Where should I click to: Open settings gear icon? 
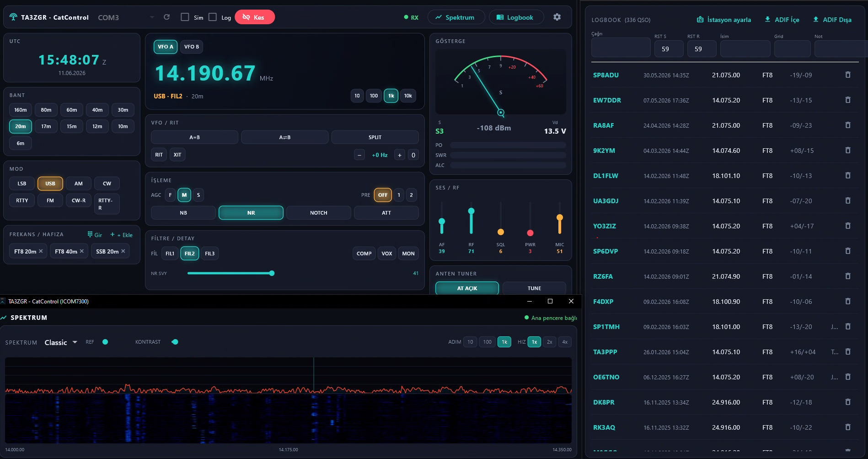557,17
